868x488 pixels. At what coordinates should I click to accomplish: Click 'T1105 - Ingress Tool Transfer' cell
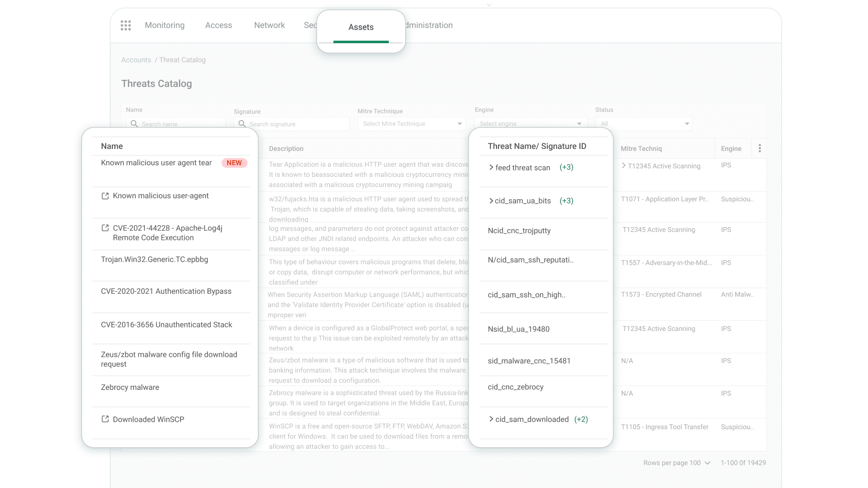point(665,427)
